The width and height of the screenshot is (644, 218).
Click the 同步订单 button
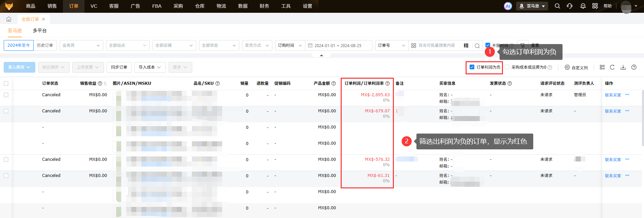119,67
